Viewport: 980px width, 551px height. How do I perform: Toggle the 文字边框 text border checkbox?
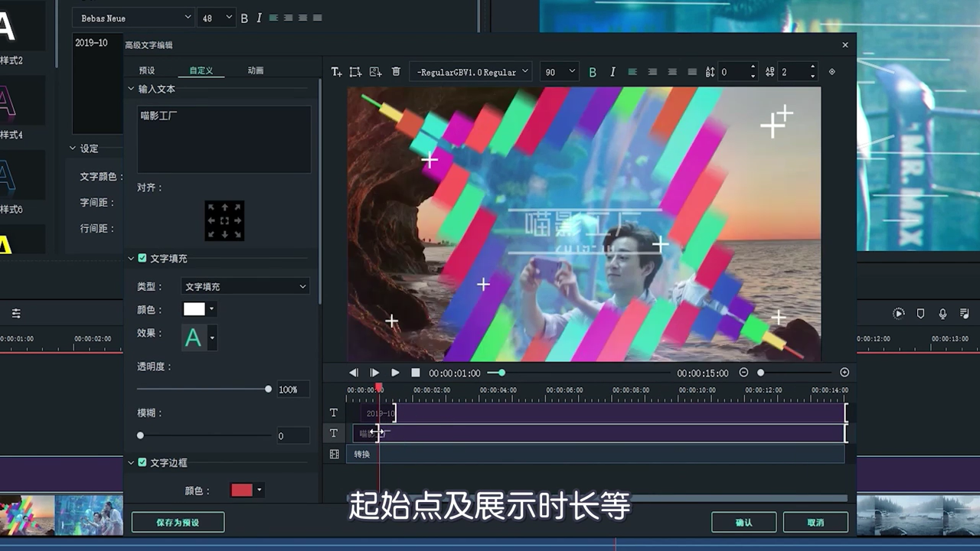coord(142,462)
